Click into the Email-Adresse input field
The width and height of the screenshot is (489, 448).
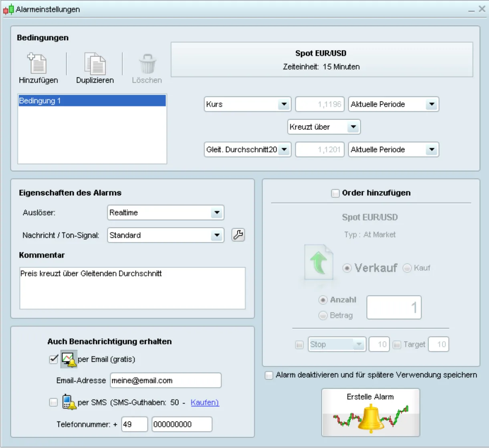pyautogui.click(x=166, y=381)
